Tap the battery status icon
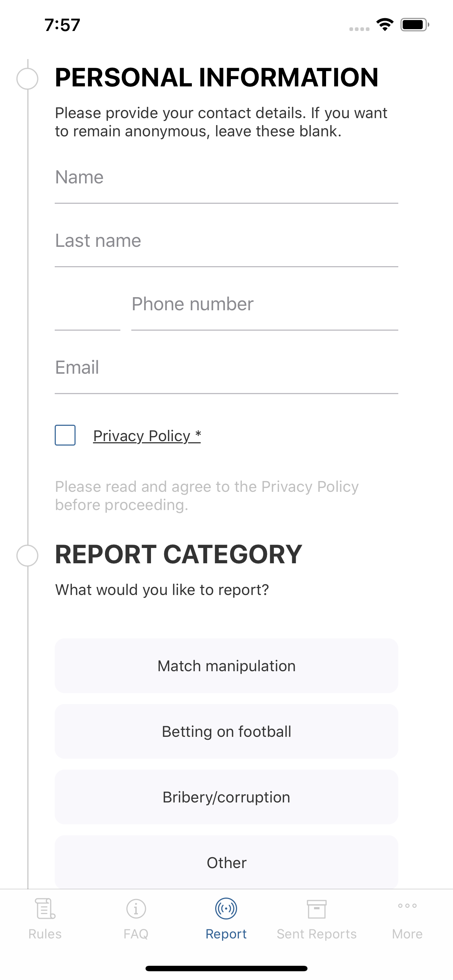 coord(415,25)
